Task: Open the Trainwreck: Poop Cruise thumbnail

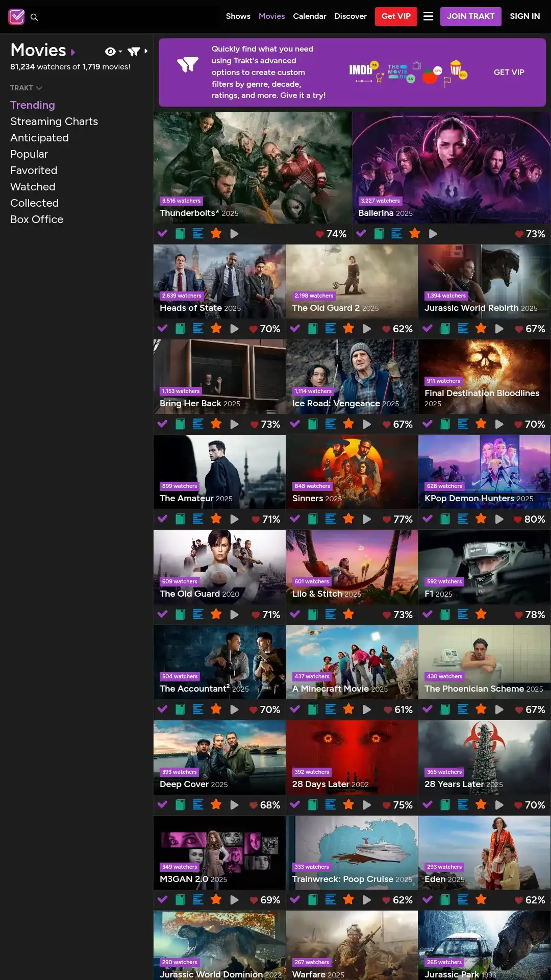Action: pyautogui.click(x=352, y=853)
